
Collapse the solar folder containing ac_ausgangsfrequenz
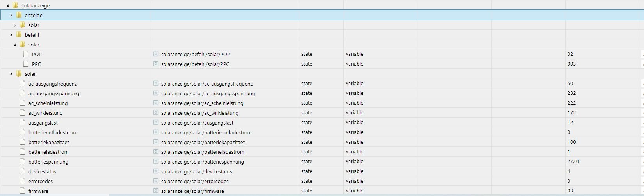click(x=11, y=74)
